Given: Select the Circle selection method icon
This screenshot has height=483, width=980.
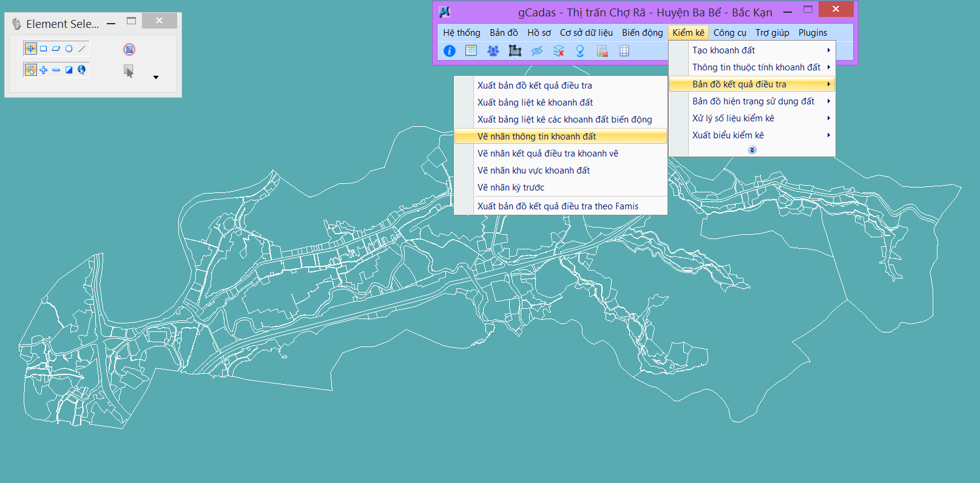Looking at the screenshot, I should [x=69, y=49].
